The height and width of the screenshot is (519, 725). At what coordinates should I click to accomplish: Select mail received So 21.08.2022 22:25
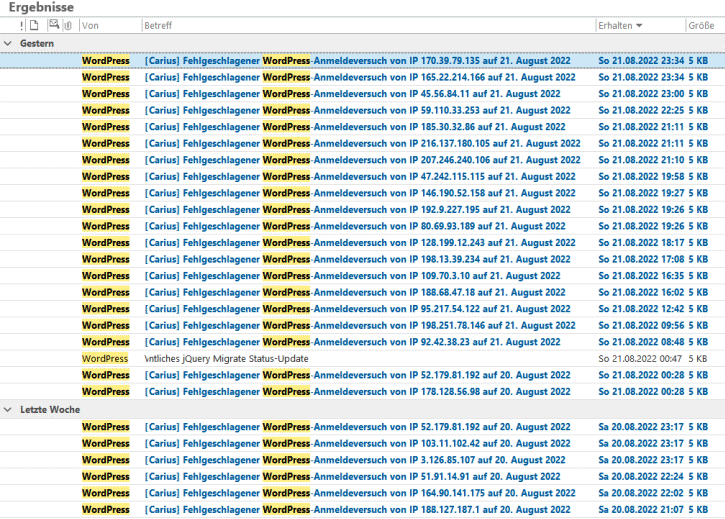tap(362, 111)
